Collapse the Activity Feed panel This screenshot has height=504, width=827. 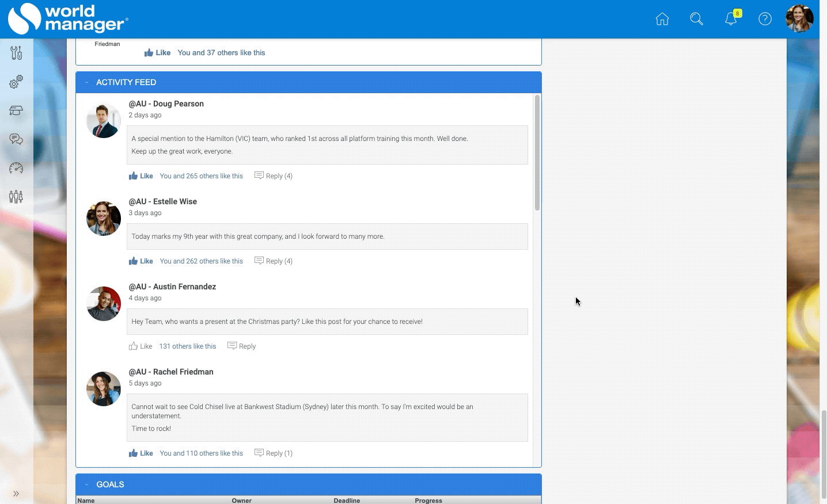pos(87,83)
